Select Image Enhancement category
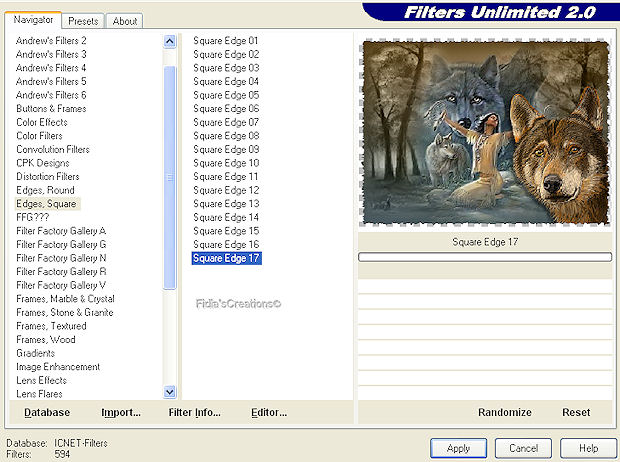Screen dimensions: 620x462 [x=58, y=367]
